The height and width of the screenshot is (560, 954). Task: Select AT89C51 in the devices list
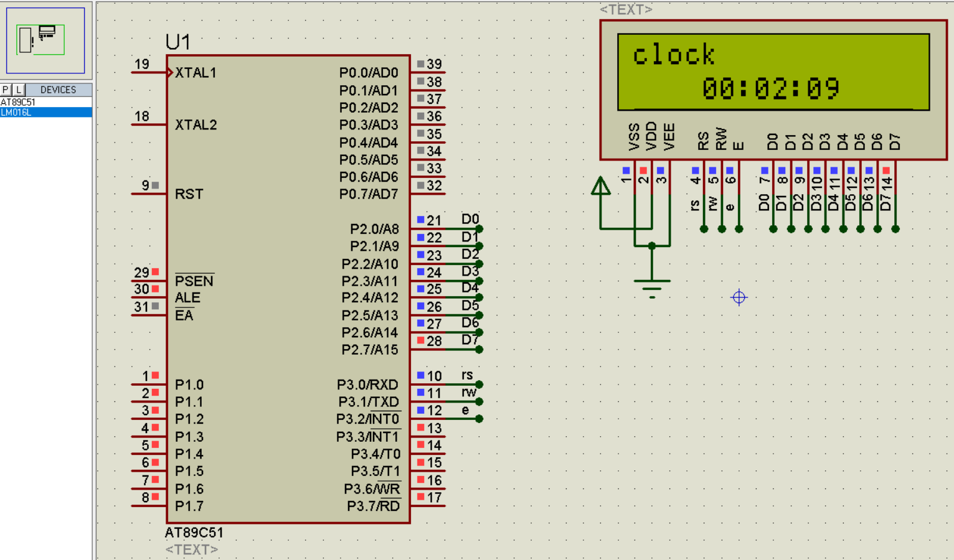click(x=19, y=102)
